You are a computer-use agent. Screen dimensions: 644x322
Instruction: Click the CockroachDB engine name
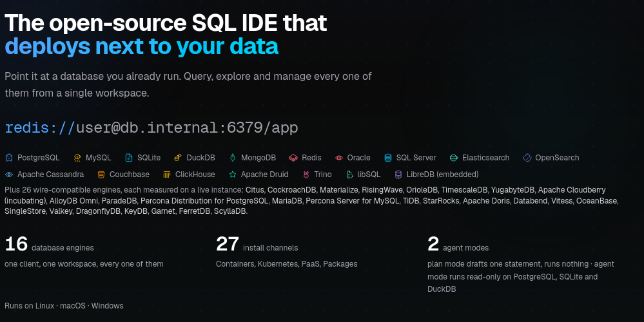coord(291,190)
